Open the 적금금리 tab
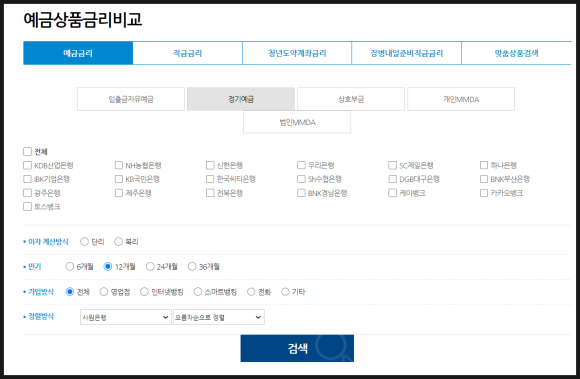 tap(188, 53)
